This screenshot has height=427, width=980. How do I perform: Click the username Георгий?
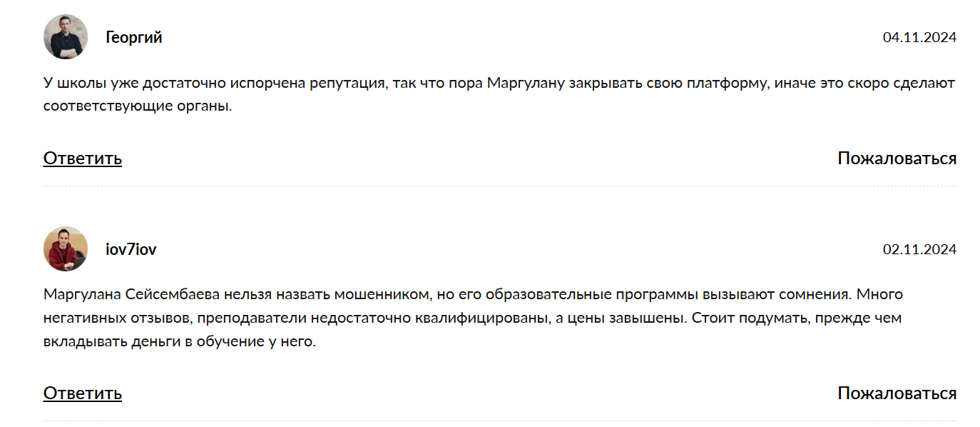(134, 37)
